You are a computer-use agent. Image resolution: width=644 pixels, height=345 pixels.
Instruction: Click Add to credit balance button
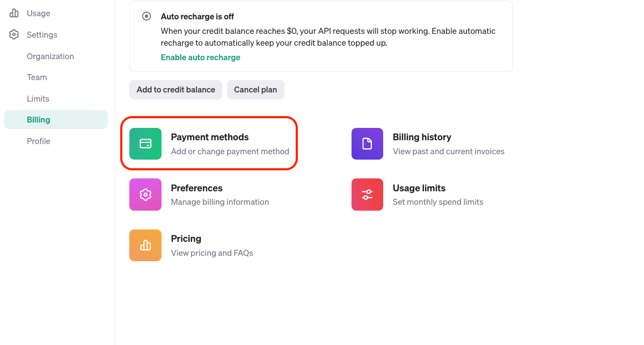(x=176, y=90)
